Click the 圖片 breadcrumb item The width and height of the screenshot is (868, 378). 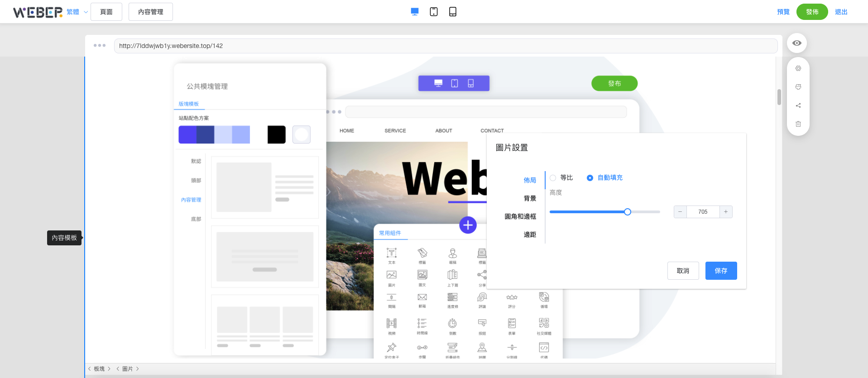point(128,369)
